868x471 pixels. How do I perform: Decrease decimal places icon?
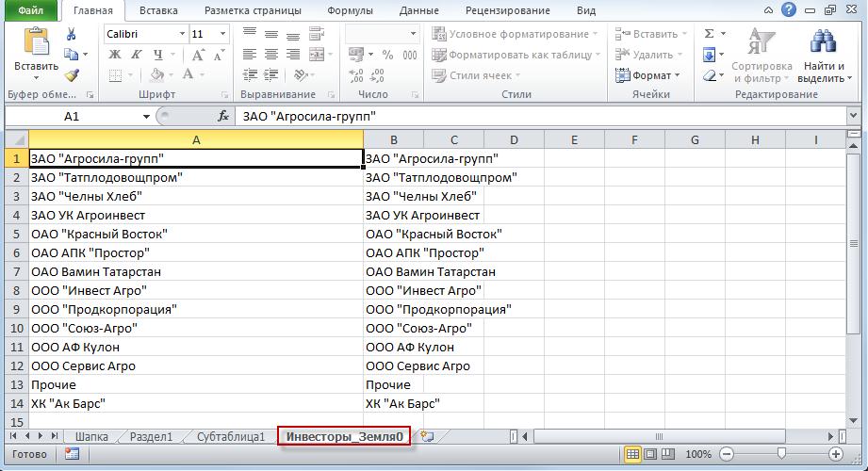377,75
